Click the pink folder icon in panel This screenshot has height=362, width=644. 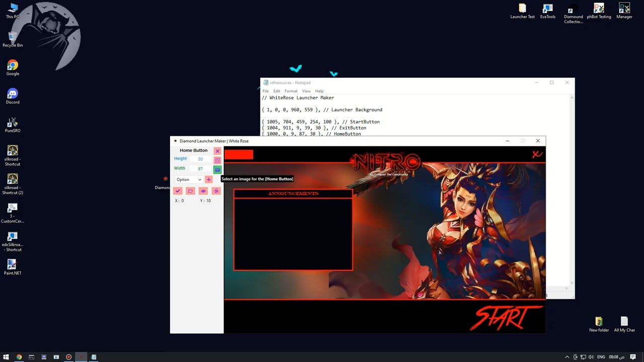tap(190, 191)
